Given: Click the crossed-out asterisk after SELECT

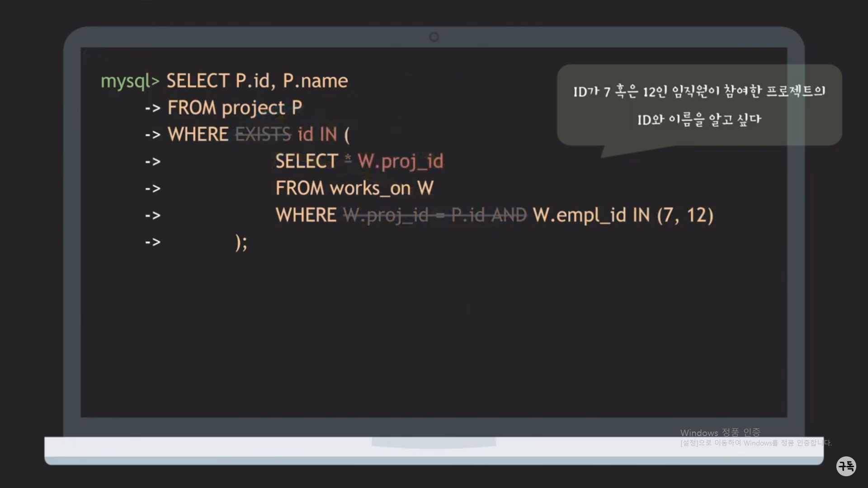Looking at the screenshot, I should click(x=348, y=159).
